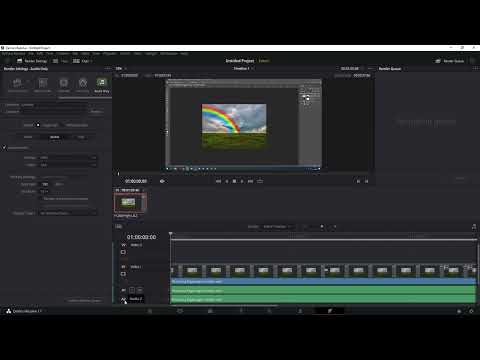This screenshot has height=360, width=480.
Task: Click the preset list horizontal scrollbar
Action: (85, 98)
